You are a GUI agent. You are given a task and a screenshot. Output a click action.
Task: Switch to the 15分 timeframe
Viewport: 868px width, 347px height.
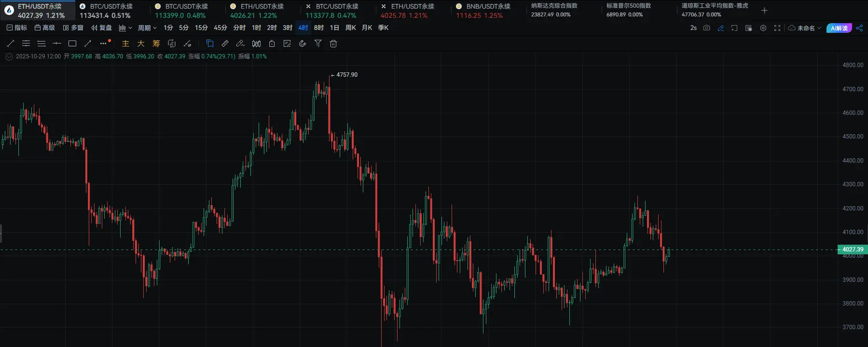(x=201, y=28)
